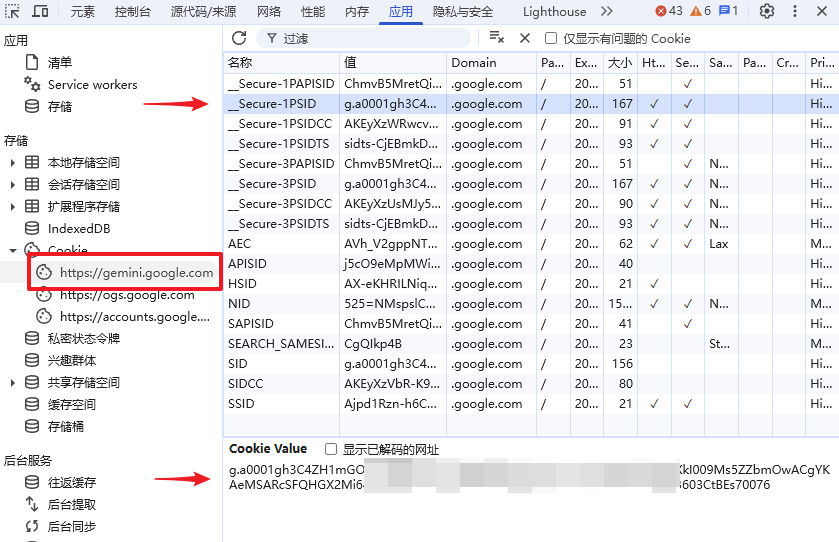The width and height of the screenshot is (839, 542).
Task: Switch to 性能 tab
Action: coord(312,11)
